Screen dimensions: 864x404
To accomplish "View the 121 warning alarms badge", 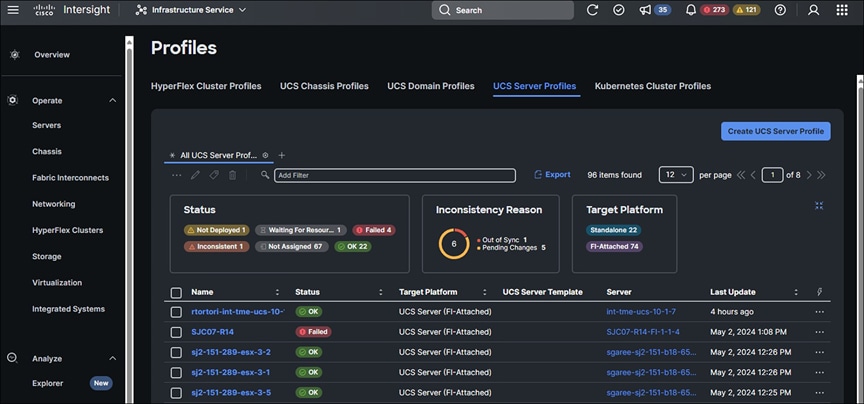I will click(x=747, y=10).
